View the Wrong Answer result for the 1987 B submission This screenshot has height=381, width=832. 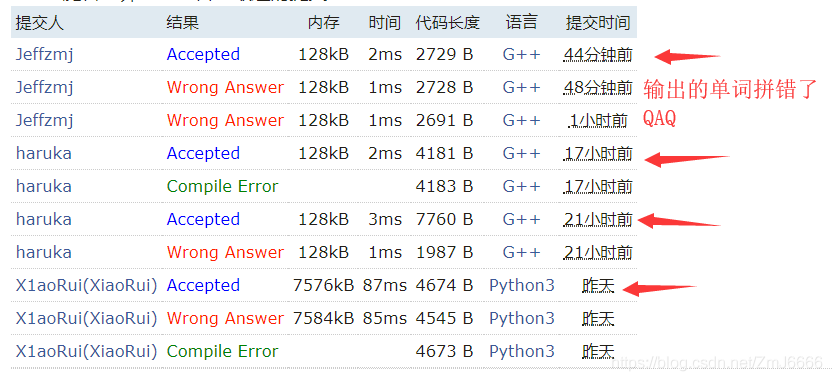coord(225,252)
